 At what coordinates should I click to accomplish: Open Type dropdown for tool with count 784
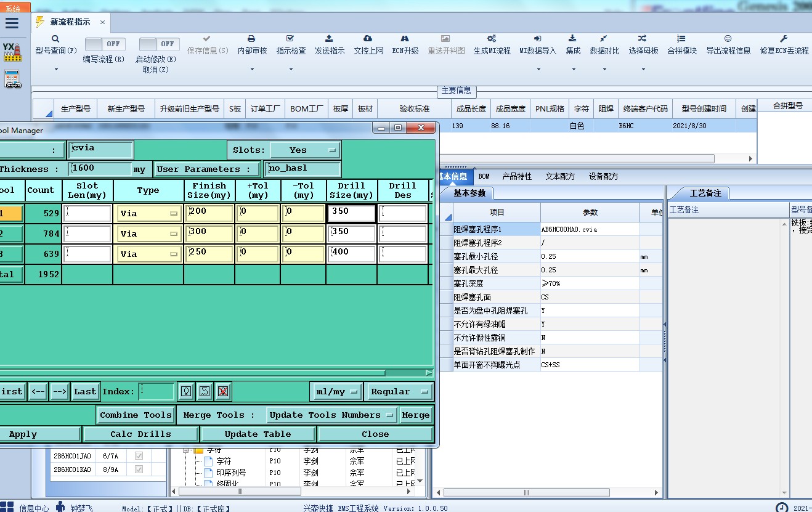pos(148,234)
